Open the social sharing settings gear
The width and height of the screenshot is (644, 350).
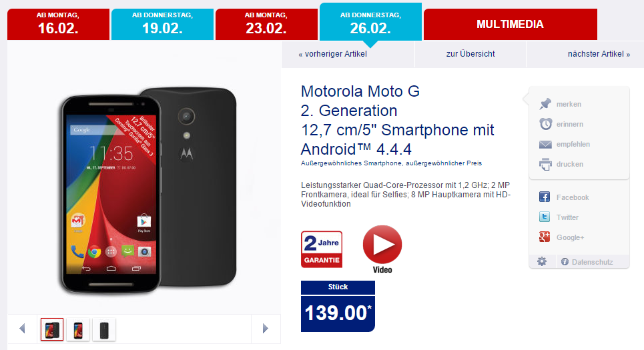[542, 261]
